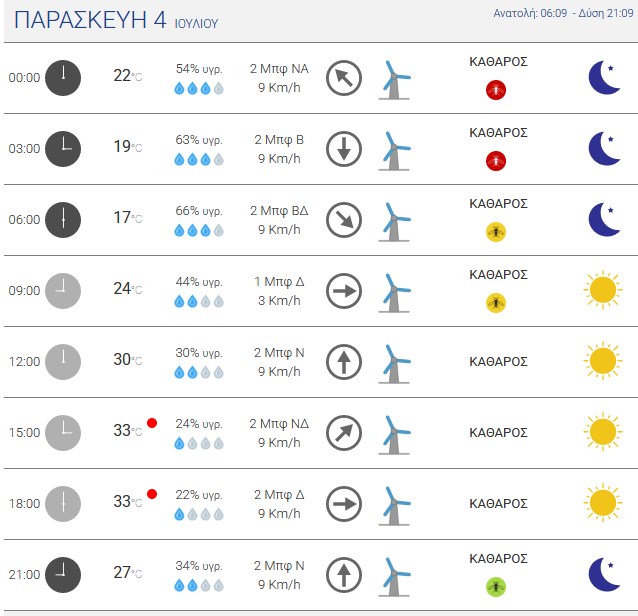Click the humidity droplets for 54% υγρ.
The height and width of the screenshot is (616, 638).
pyautogui.click(x=199, y=88)
